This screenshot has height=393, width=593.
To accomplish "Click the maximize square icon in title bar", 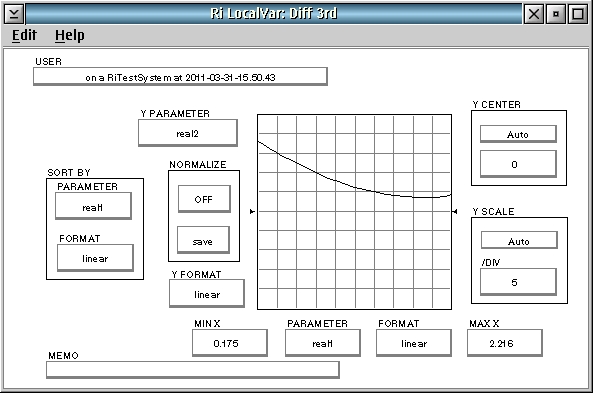I will tap(578, 14).
